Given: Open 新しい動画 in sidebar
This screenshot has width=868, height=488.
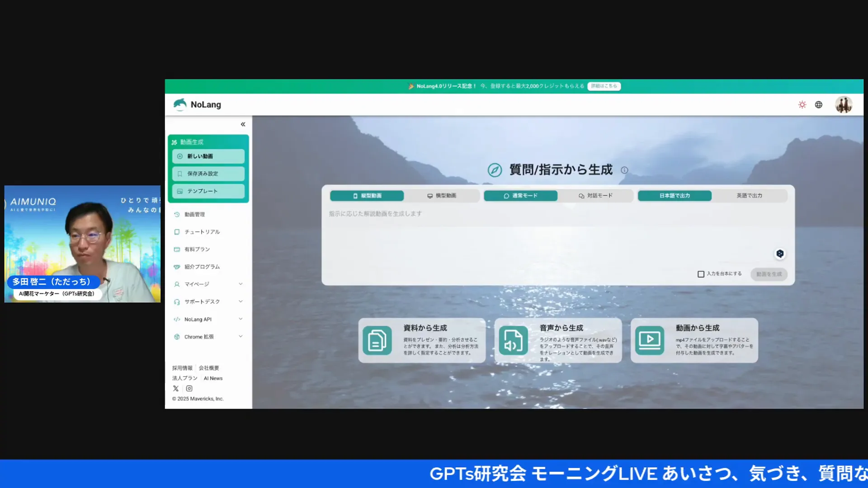Looking at the screenshot, I should click(208, 156).
